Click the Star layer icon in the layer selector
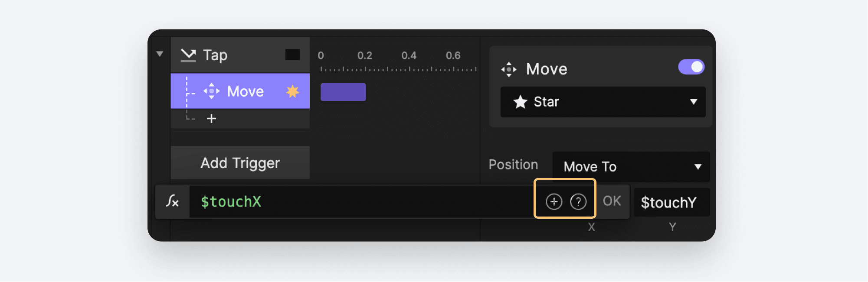The image size is (868, 282). [521, 102]
